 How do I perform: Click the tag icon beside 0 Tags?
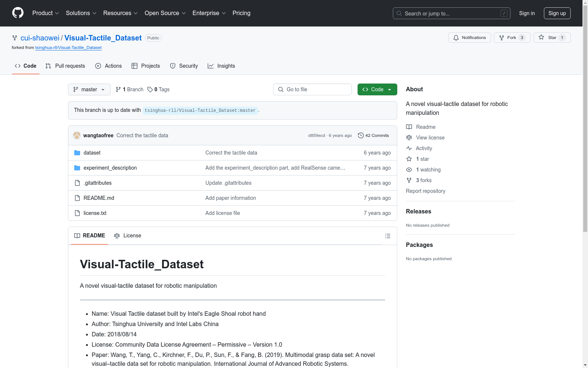150,89
